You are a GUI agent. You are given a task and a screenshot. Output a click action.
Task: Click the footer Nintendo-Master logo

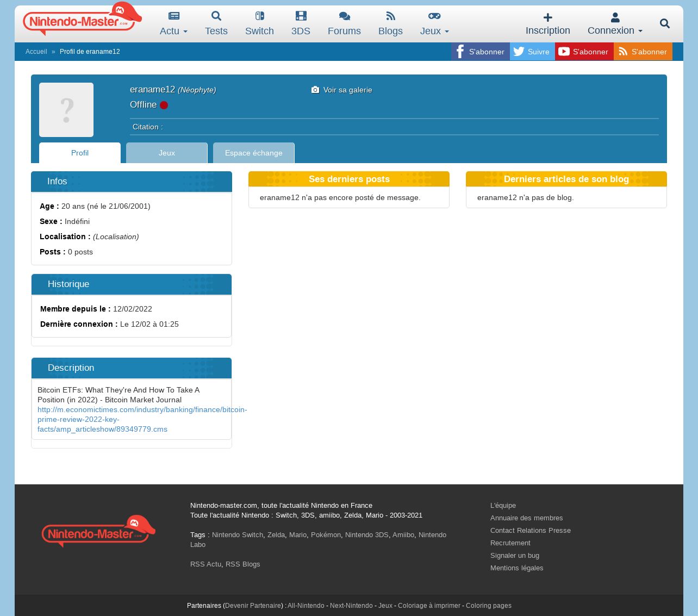pos(98,531)
